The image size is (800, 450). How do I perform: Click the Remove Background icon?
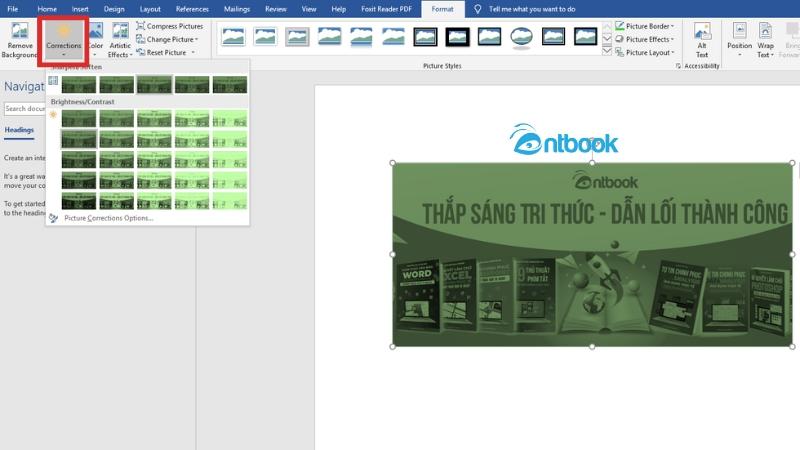point(19,31)
